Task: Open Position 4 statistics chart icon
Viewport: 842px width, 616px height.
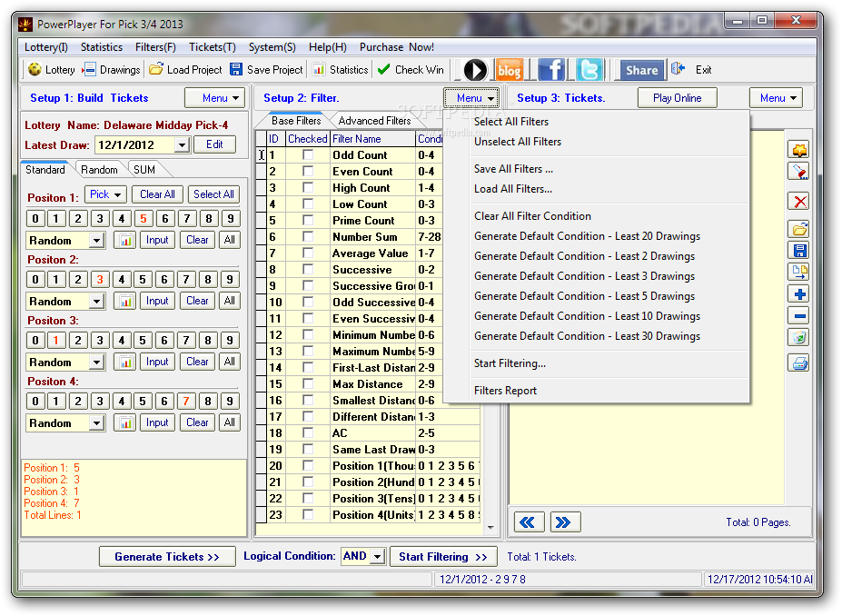Action: coord(125,422)
